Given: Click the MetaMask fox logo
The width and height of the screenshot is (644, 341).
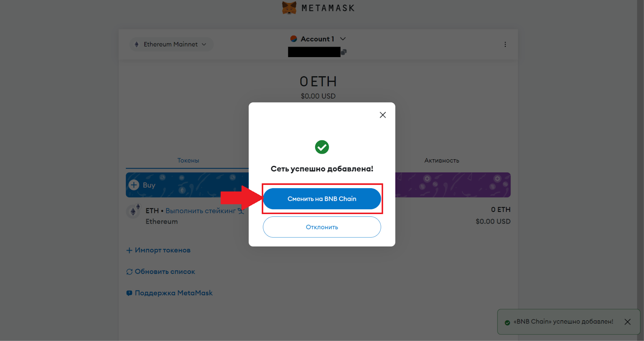Looking at the screenshot, I should point(289,8).
